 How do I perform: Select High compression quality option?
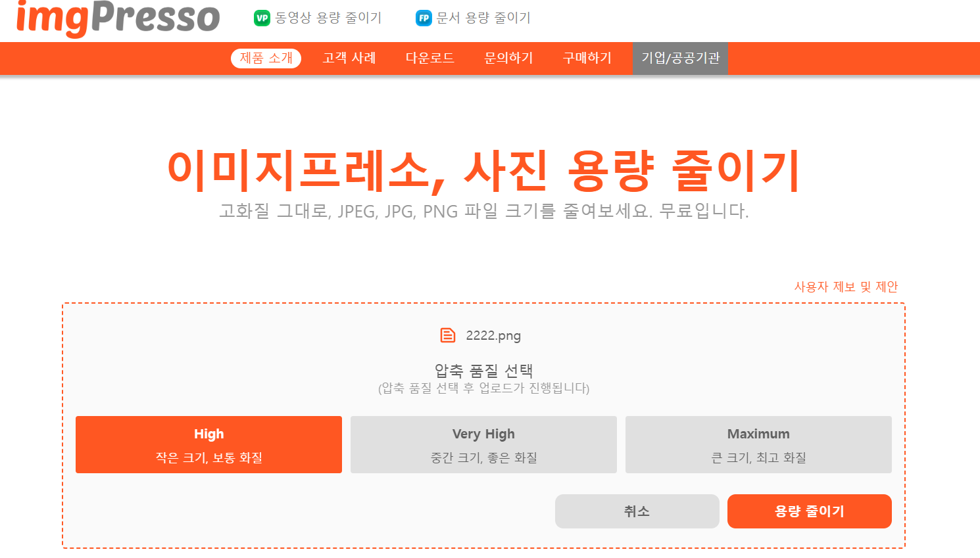pos(208,444)
